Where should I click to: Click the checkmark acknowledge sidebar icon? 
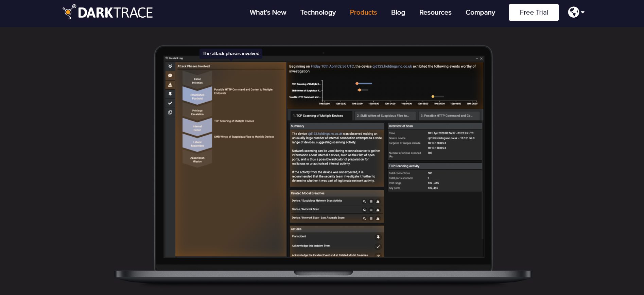170,103
